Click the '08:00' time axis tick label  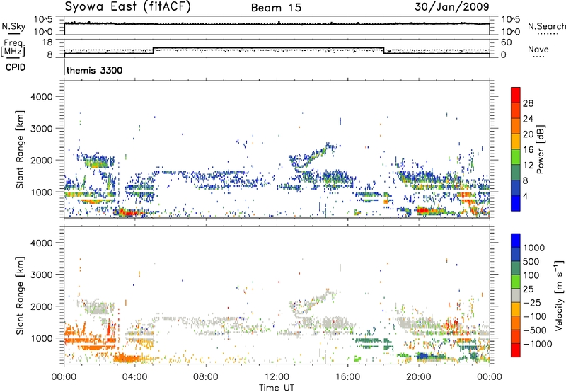[206, 377]
